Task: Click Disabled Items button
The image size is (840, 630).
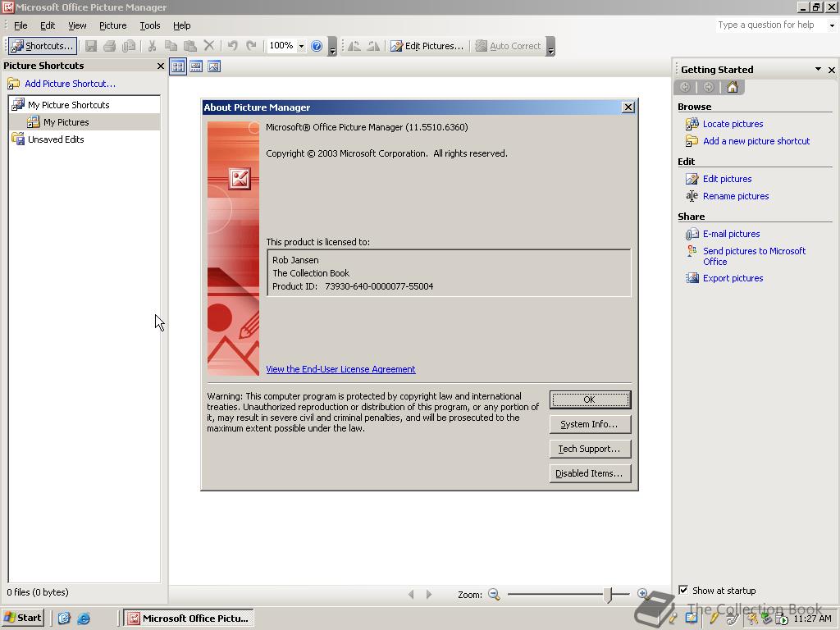Action: point(590,473)
